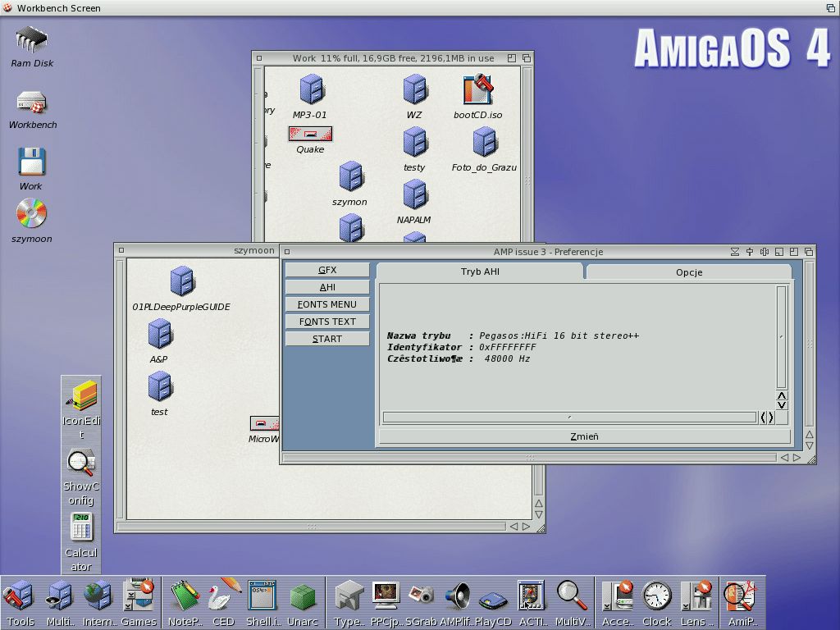840x630 pixels.
Task: Click down arrow of AHI mode list
Action: 782,404
